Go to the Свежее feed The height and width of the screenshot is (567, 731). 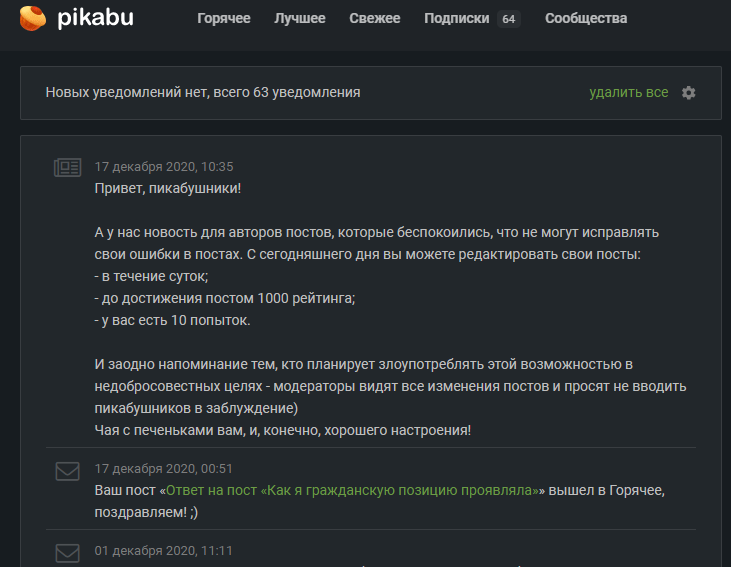pos(375,19)
